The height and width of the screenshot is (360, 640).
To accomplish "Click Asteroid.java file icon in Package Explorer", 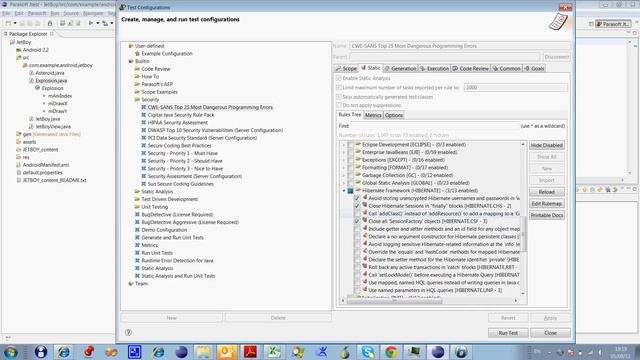I will pyautogui.click(x=31, y=73).
